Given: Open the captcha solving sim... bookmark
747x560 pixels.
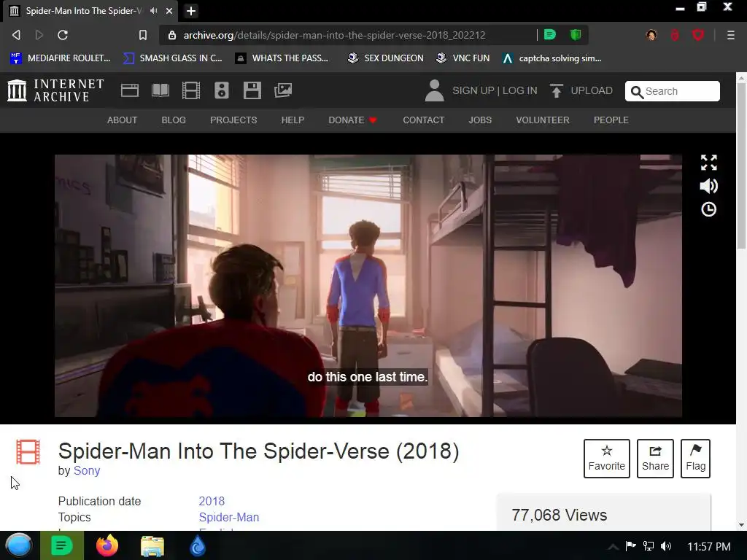Looking at the screenshot, I should click(553, 58).
